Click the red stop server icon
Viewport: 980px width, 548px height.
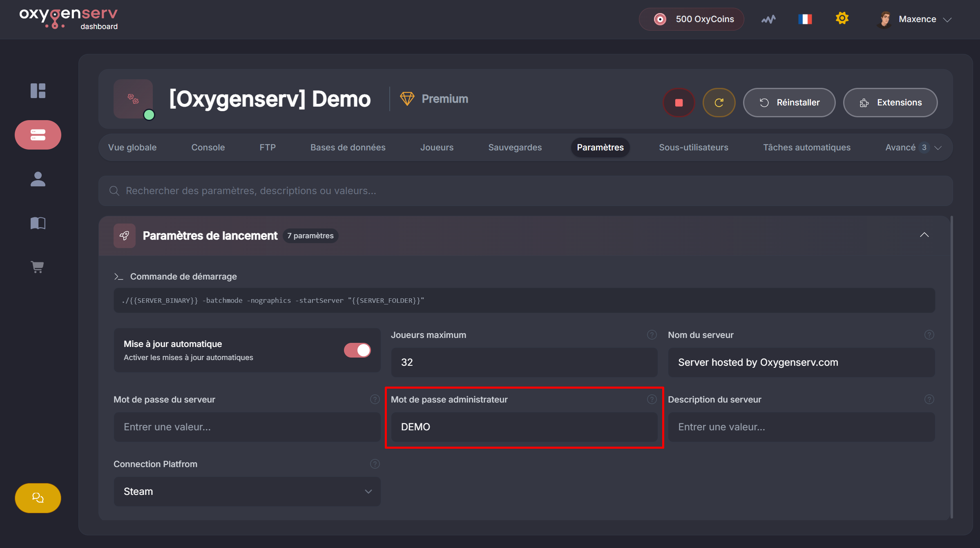[679, 103]
